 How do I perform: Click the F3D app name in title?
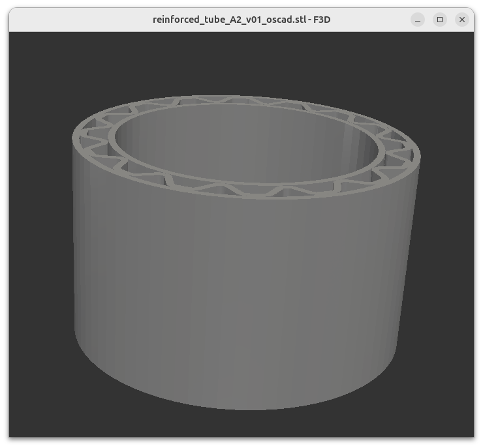322,20
